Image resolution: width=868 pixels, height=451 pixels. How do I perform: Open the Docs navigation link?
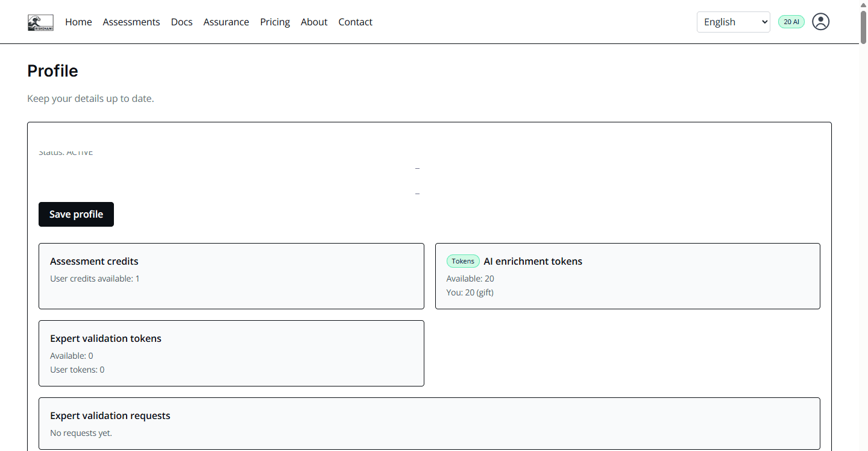pyautogui.click(x=181, y=22)
